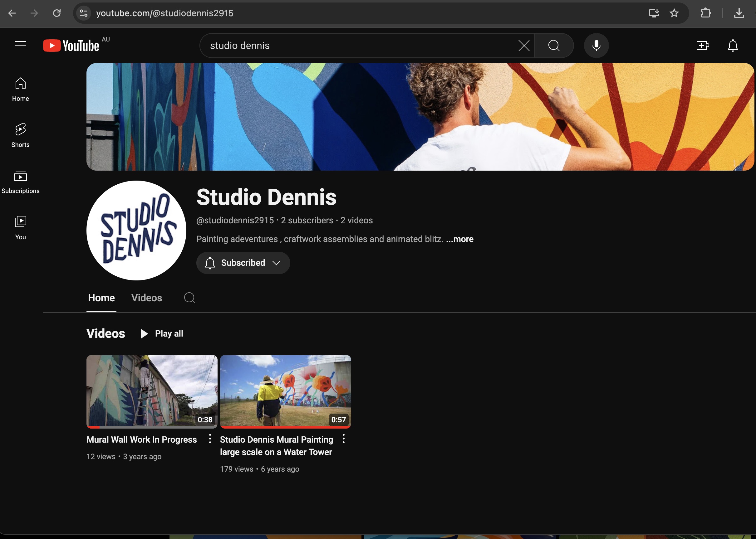The width and height of the screenshot is (756, 539).
Task: Open site information icon in address bar
Action: click(83, 13)
